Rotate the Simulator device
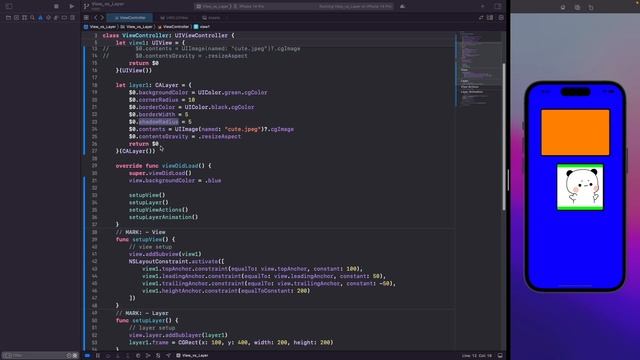 (x=591, y=7)
